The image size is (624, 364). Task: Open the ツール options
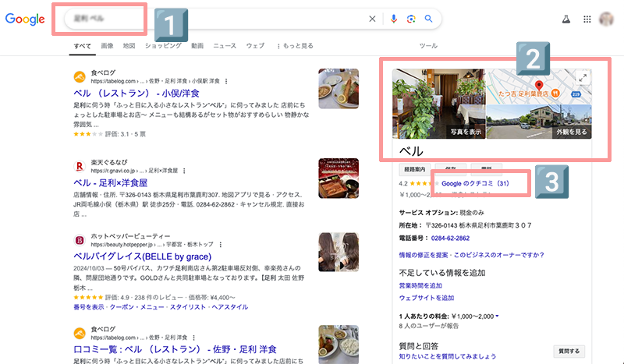(428, 46)
